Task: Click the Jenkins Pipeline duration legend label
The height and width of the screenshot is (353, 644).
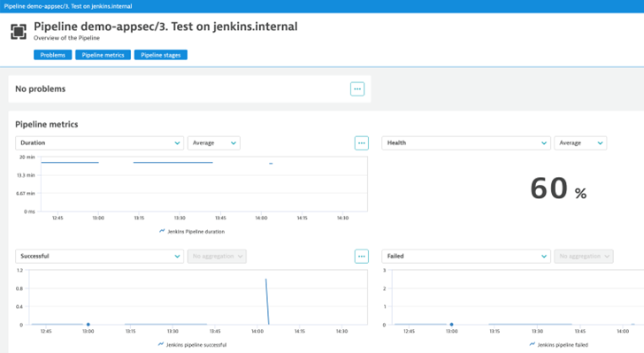Action: point(195,232)
